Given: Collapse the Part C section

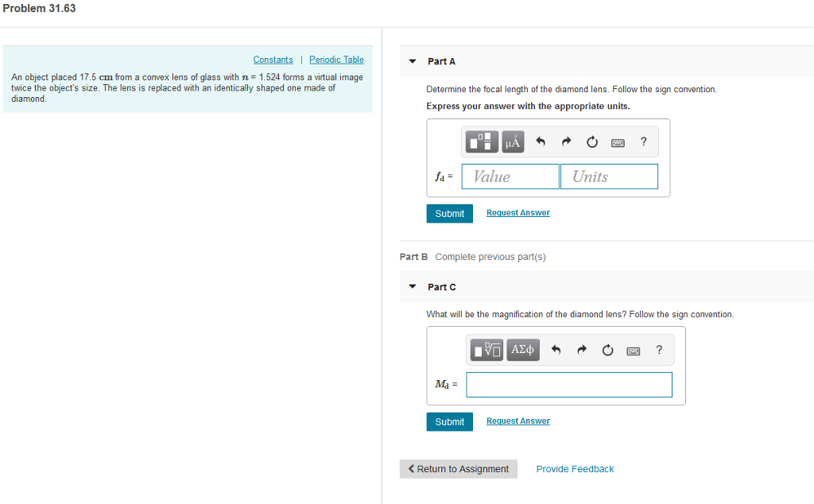Looking at the screenshot, I should 412,286.
